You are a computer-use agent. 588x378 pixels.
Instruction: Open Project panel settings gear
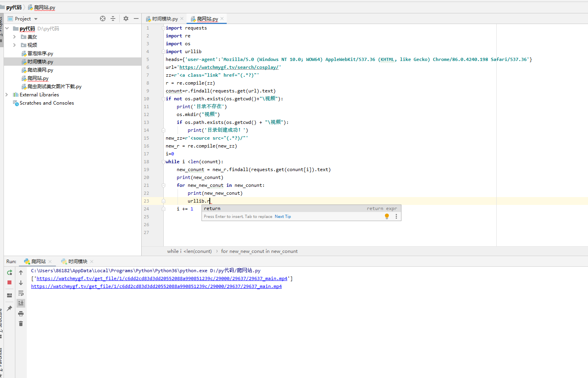pyautogui.click(x=126, y=18)
